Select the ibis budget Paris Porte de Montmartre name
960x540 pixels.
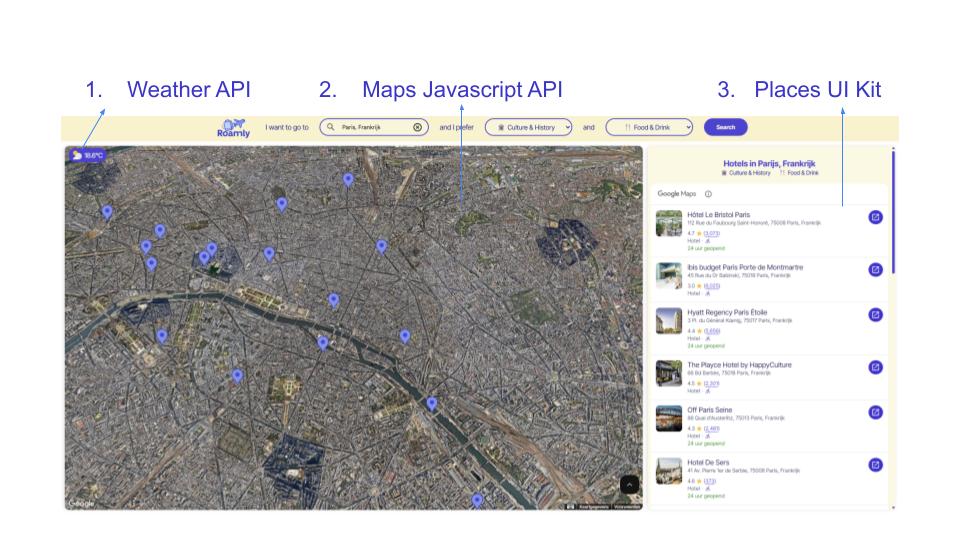coord(745,268)
